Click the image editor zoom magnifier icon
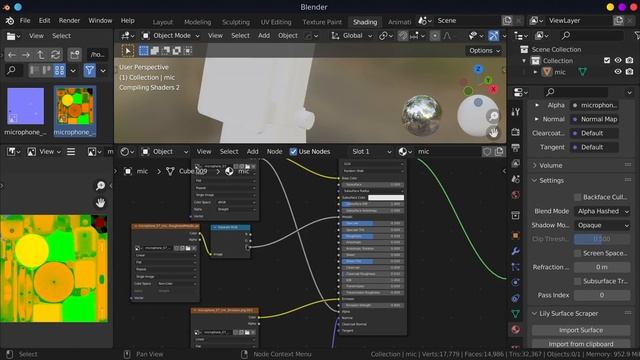Viewport: 640px width, 360px height. coord(100,186)
